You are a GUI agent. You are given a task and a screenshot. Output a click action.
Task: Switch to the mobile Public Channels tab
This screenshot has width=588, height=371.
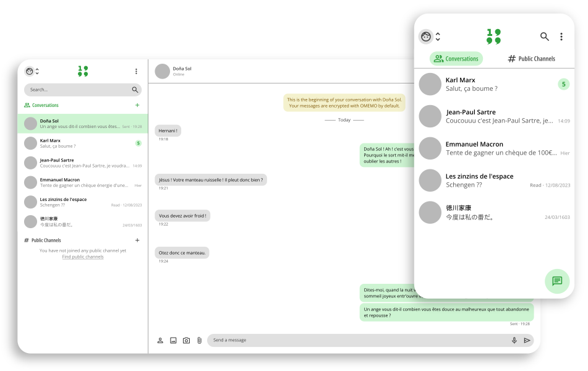pos(531,59)
